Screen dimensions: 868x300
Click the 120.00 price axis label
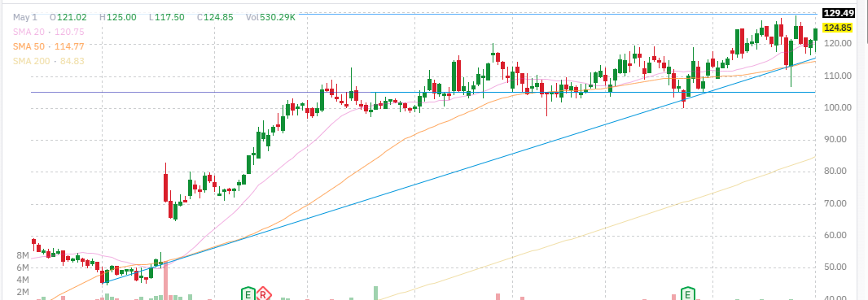838,44
